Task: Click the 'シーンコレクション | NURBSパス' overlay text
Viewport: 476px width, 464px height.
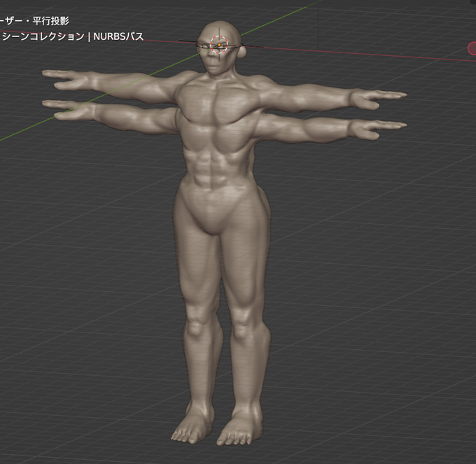Action: (73, 36)
